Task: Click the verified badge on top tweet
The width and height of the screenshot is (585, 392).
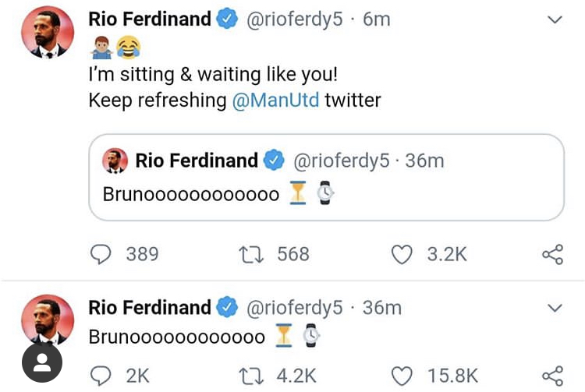Action: tap(227, 20)
